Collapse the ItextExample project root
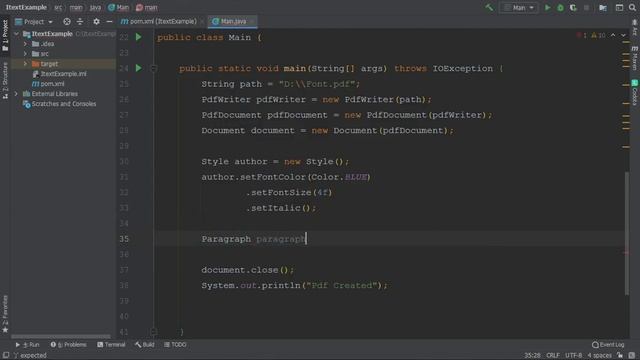Screen dimensions: 640x360 point(16,34)
